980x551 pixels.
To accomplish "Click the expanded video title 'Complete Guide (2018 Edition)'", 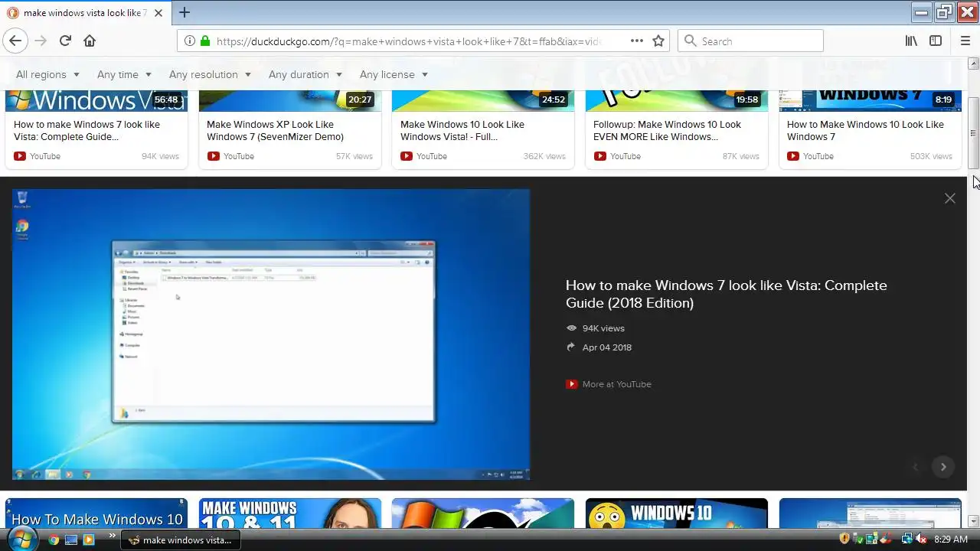I will (x=726, y=294).
